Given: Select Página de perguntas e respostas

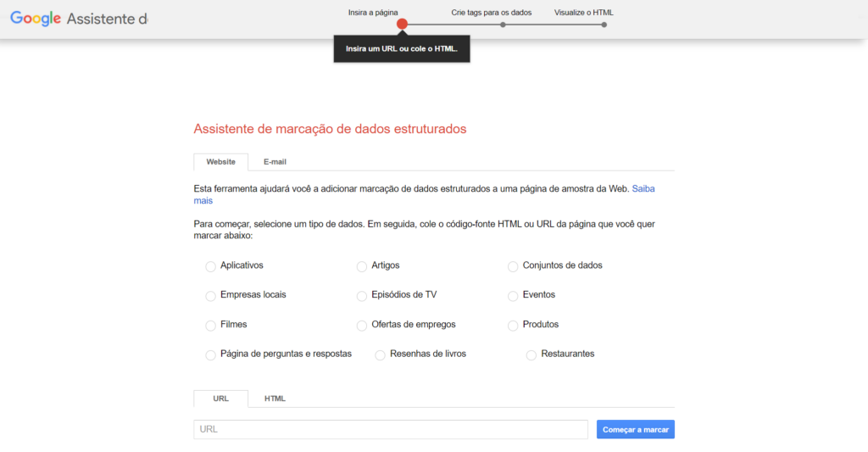Looking at the screenshot, I should [x=211, y=354].
